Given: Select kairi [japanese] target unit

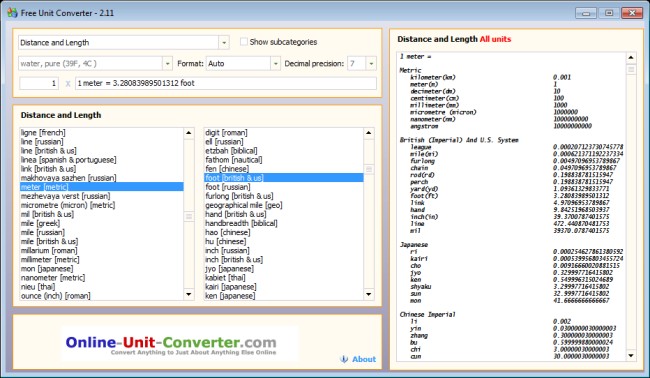Looking at the screenshot, I should [x=284, y=287].
